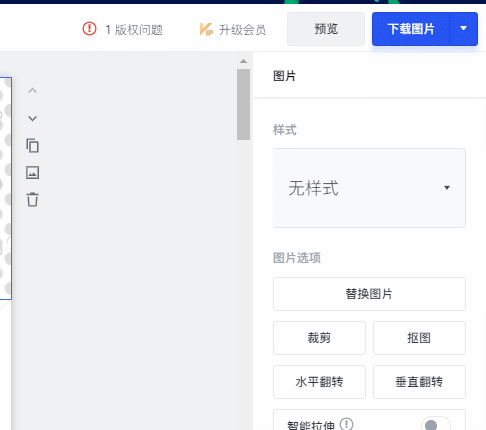The image size is (486, 430).
Task: Delete element with the trash icon
Action: click(32, 200)
